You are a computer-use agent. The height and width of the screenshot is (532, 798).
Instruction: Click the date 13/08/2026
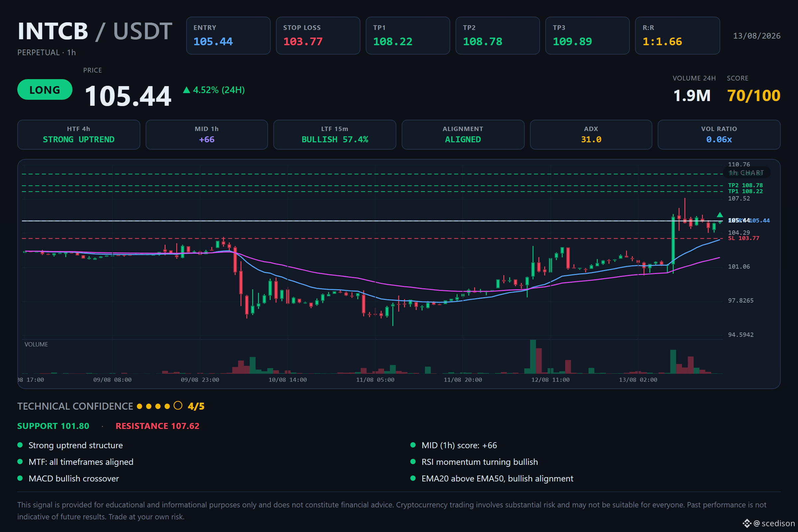tap(757, 36)
